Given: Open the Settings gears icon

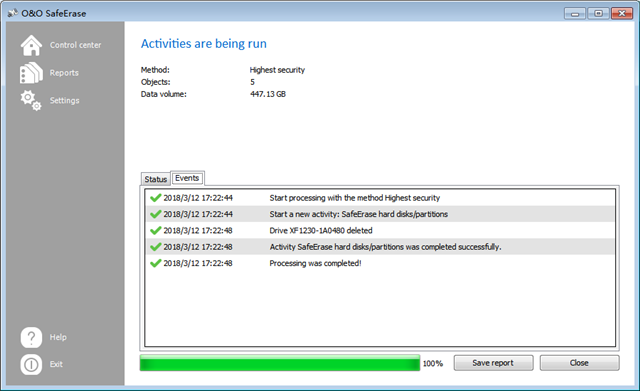Looking at the screenshot, I should (x=31, y=101).
